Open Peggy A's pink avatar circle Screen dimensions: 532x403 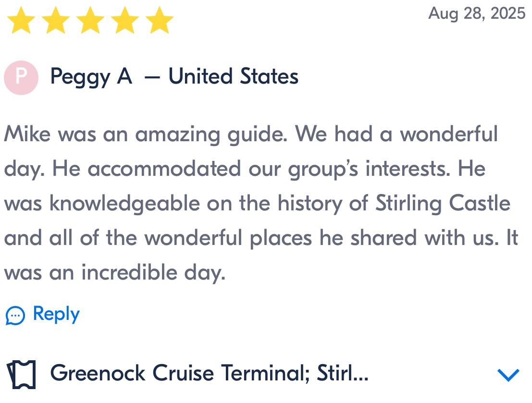[21, 77]
